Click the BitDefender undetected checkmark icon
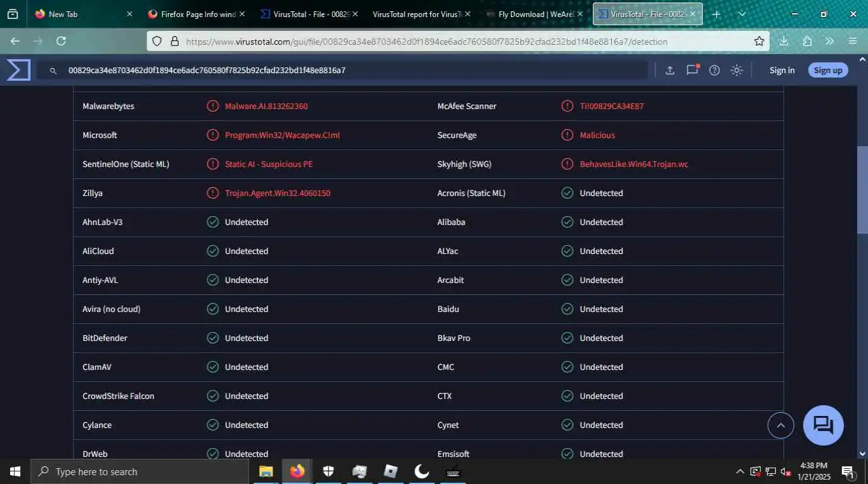The height and width of the screenshot is (484, 868). [213, 338]
